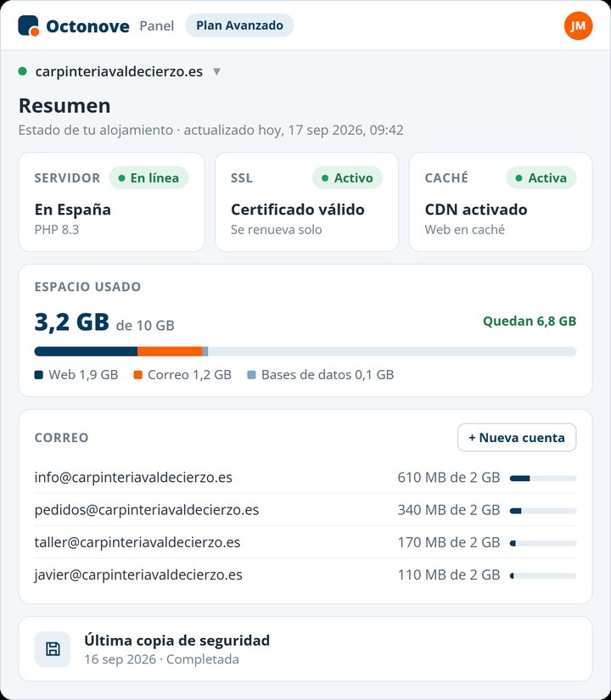Click usage bar for pedidos@ mailbox
This screenshot has height=700, width=611.
[x=543, y=511]
